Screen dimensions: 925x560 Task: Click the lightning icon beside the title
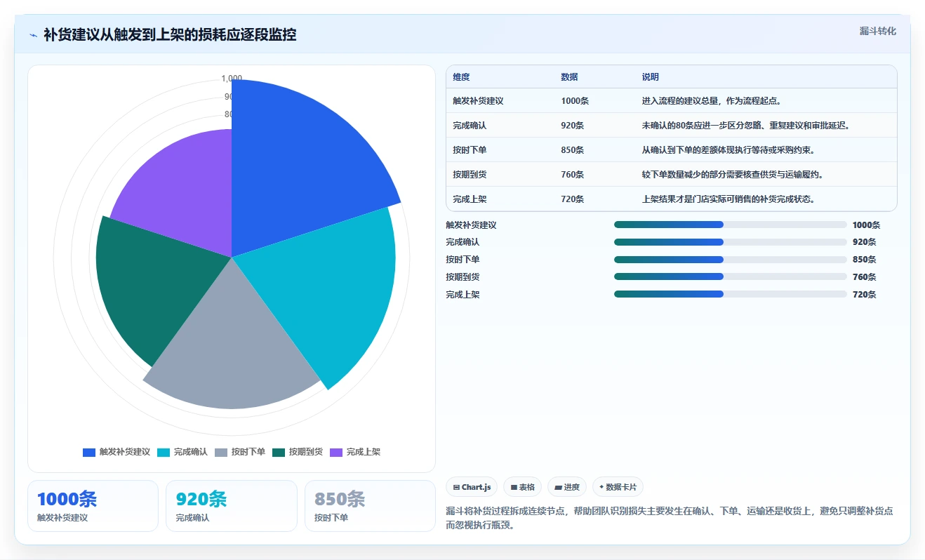(33, 34)
